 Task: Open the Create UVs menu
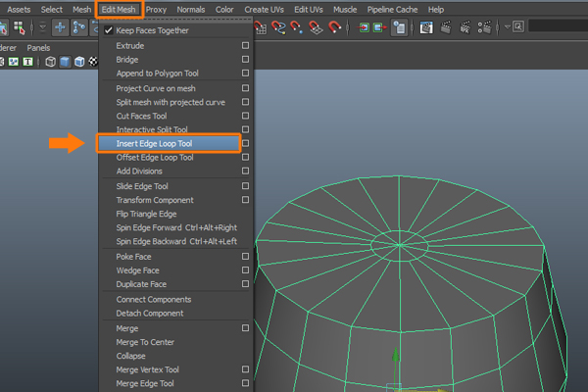265,9
